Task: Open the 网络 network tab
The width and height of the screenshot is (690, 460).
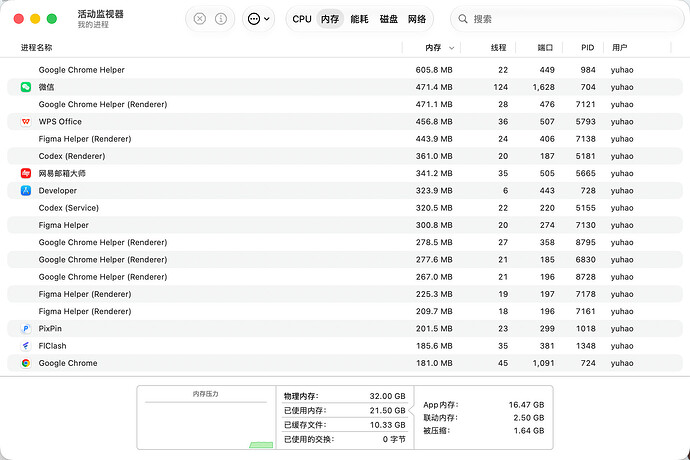Action: pos(417,19)
